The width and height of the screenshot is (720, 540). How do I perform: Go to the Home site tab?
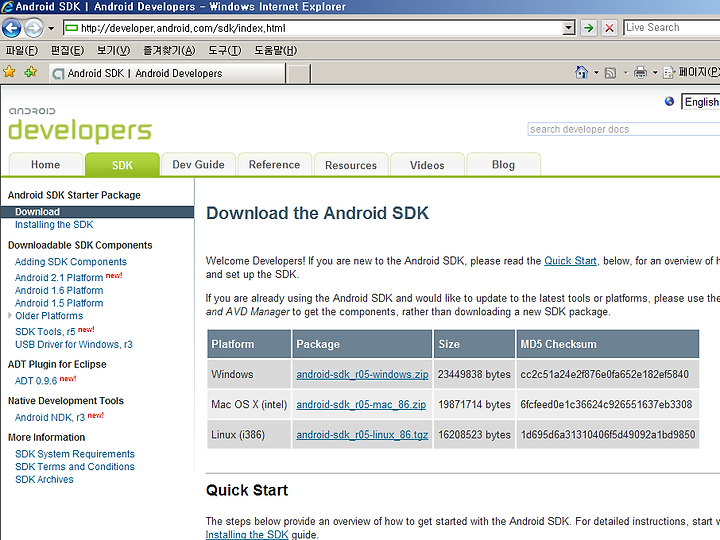tap(45, 164)
